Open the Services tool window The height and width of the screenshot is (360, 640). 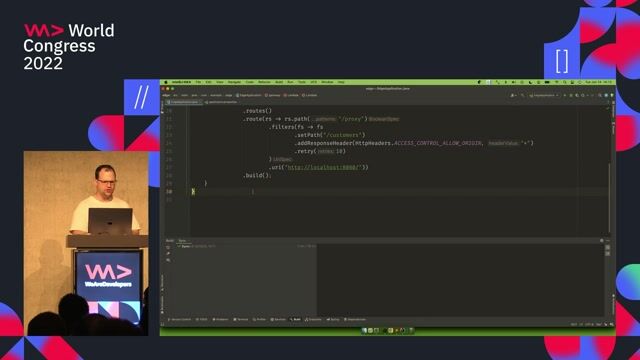[x=278, y=320]
